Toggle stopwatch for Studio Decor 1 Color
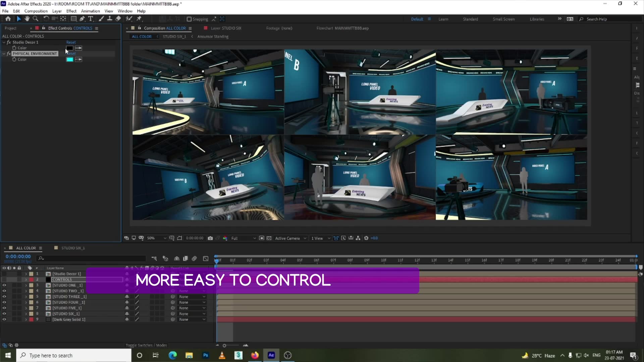 tap(14, 48)
